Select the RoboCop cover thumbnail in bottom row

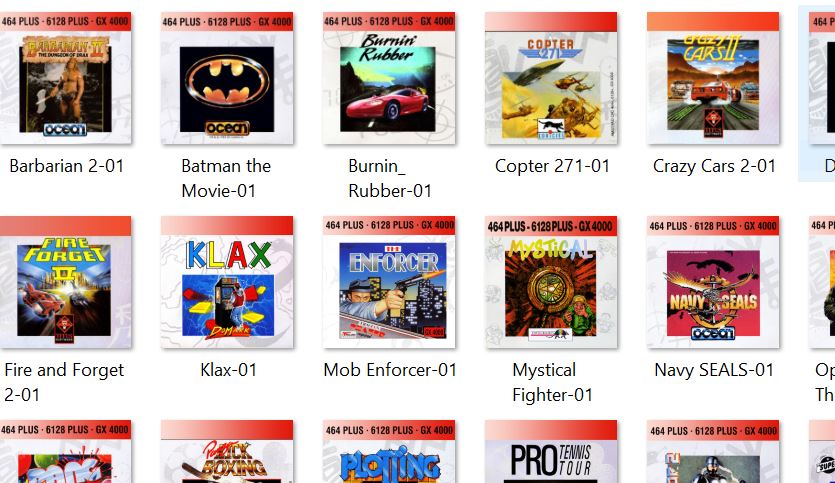tap(713, 452)
